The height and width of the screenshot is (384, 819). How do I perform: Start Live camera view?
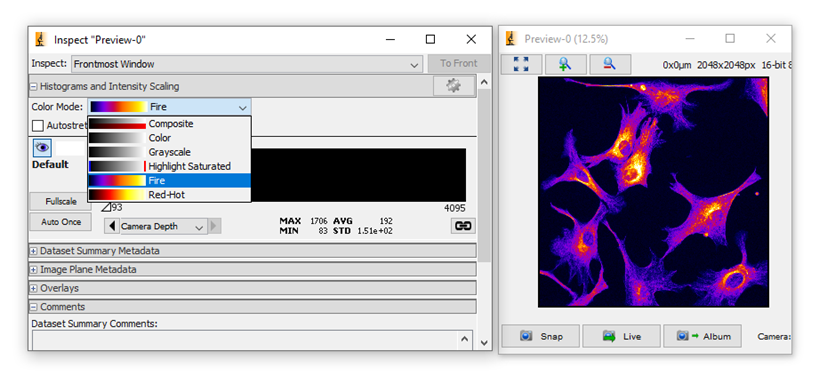point(622,336)
